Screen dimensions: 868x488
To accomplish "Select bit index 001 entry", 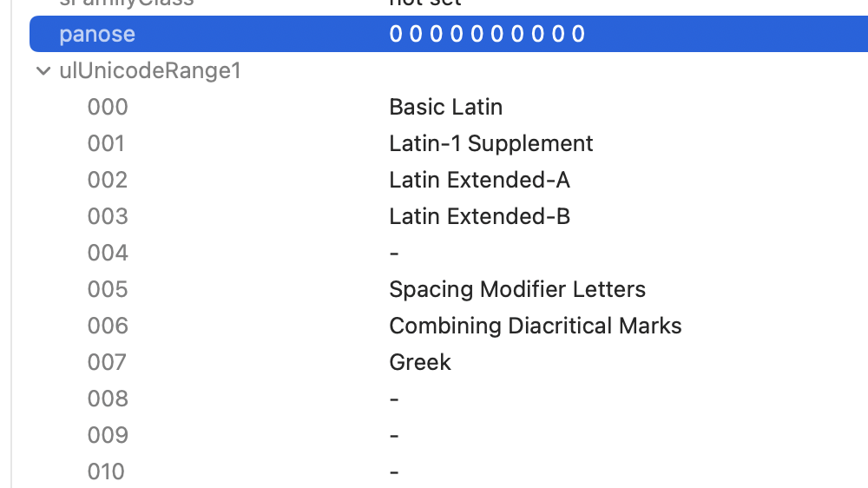I will point(107,144).
